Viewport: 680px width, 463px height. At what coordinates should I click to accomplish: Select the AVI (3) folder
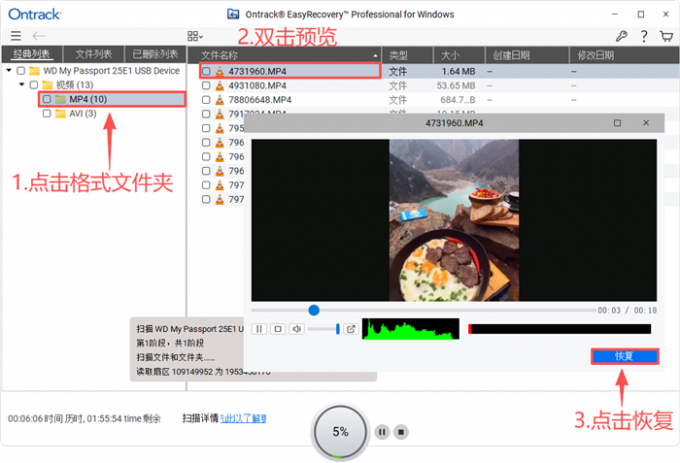click(x=82, y=114)
